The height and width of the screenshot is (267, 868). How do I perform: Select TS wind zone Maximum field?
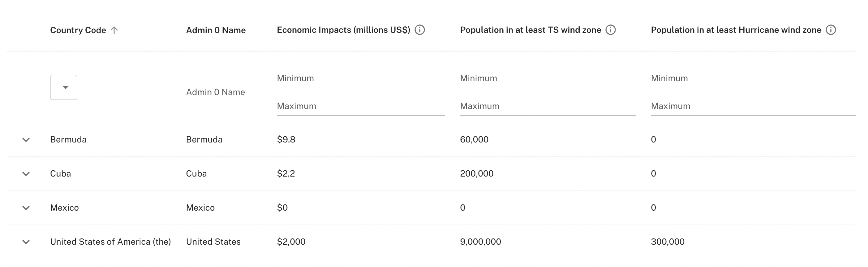click(x=548, y=106)
